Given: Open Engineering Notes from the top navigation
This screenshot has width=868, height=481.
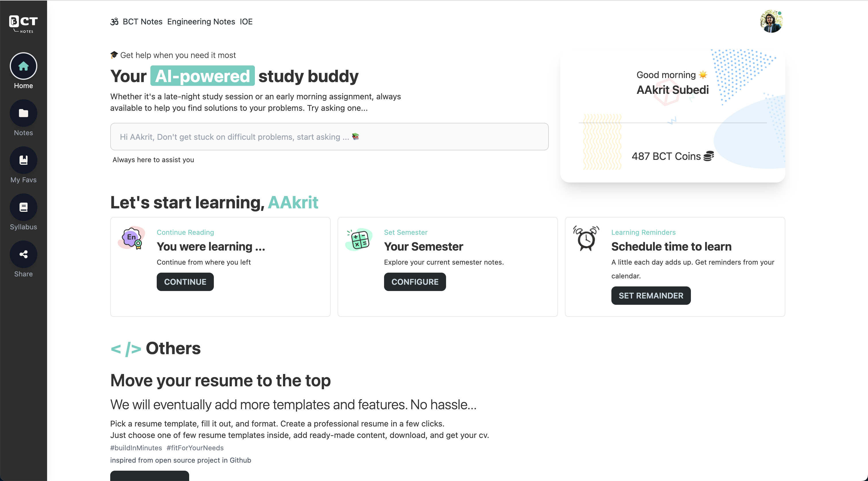Looking at the screenshot, I should (x=201, y=21).
